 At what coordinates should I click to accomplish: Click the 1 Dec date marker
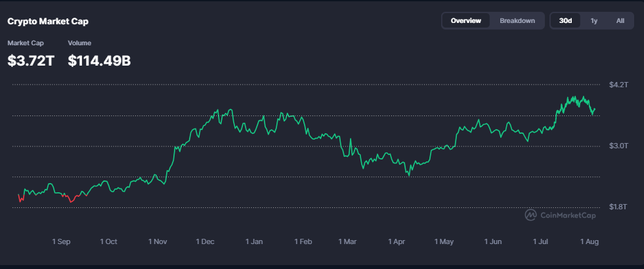pyautogui.click(x=205, y=242)
